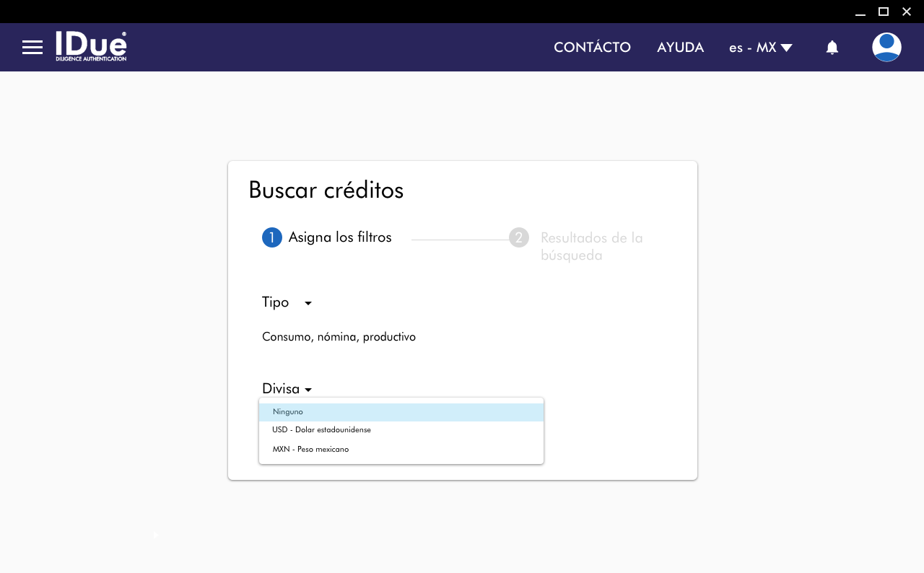Close the application window

pyautogui.click(x=907, y=12)
